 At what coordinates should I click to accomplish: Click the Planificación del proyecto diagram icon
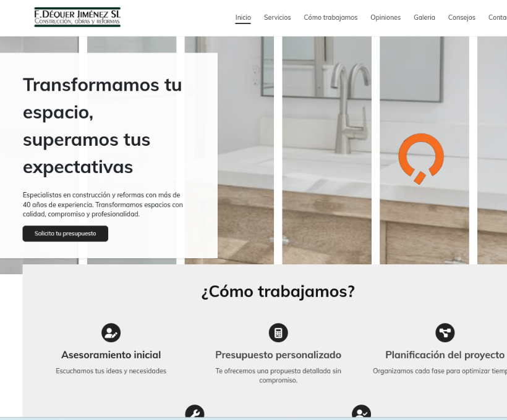[x=445, y=333]
